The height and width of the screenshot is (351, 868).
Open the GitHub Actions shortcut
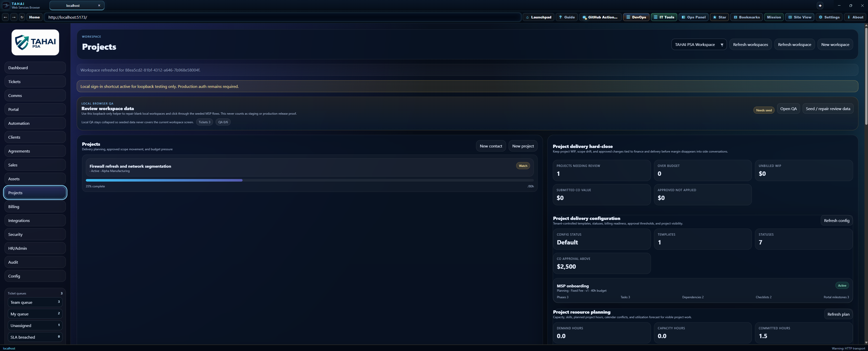coord(600,17)
